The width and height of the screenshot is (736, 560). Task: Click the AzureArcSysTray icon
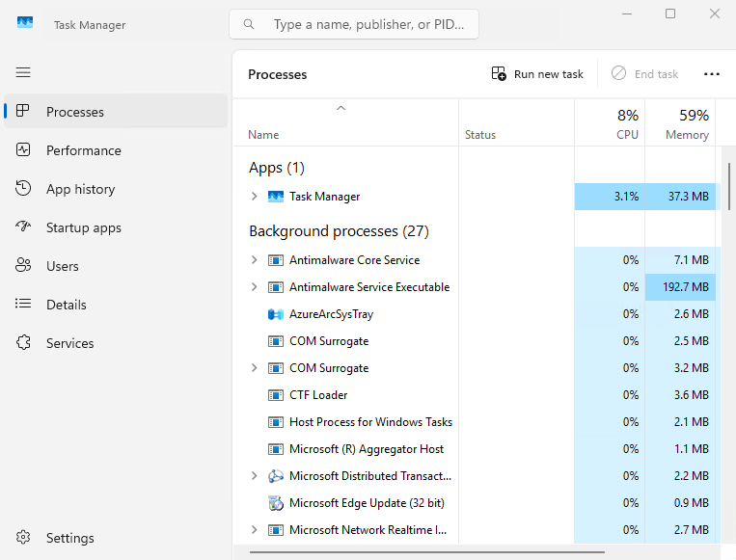click(276, 314)
